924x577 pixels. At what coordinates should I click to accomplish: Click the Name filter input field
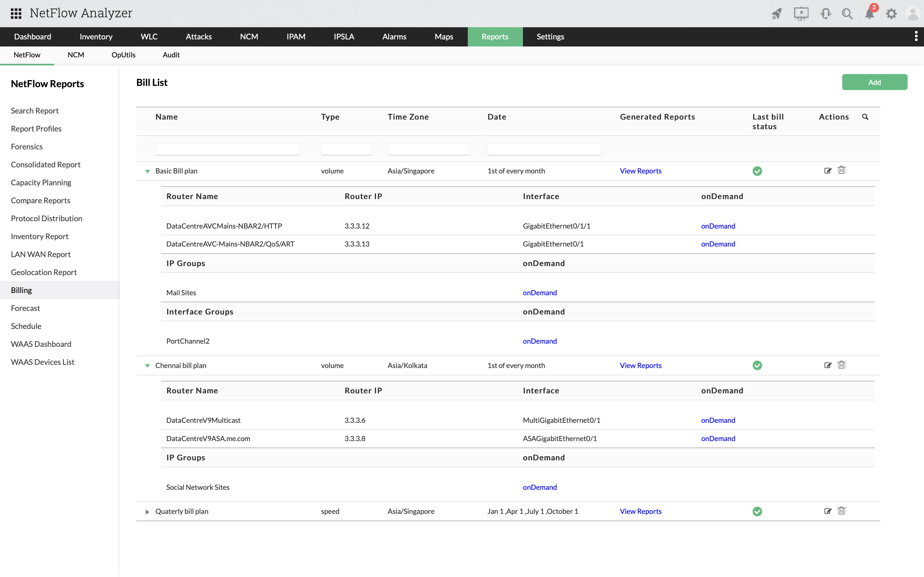click(x=227, y=148)
